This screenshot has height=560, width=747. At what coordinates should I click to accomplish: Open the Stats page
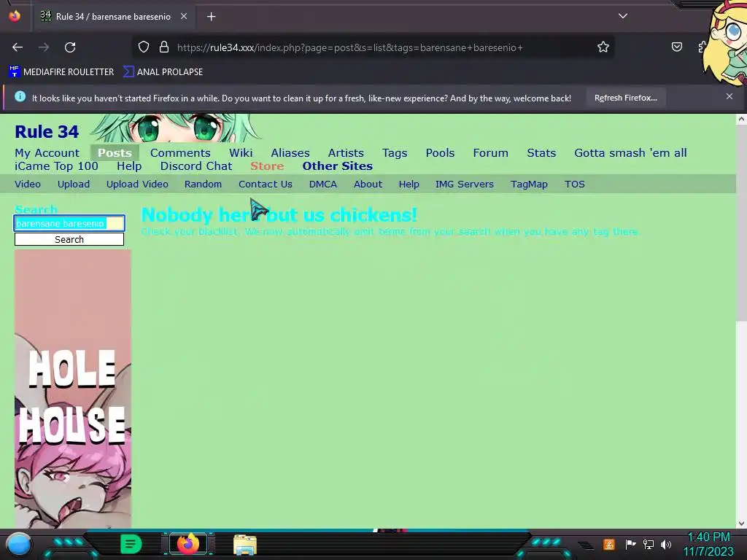[x=541, y=153]
